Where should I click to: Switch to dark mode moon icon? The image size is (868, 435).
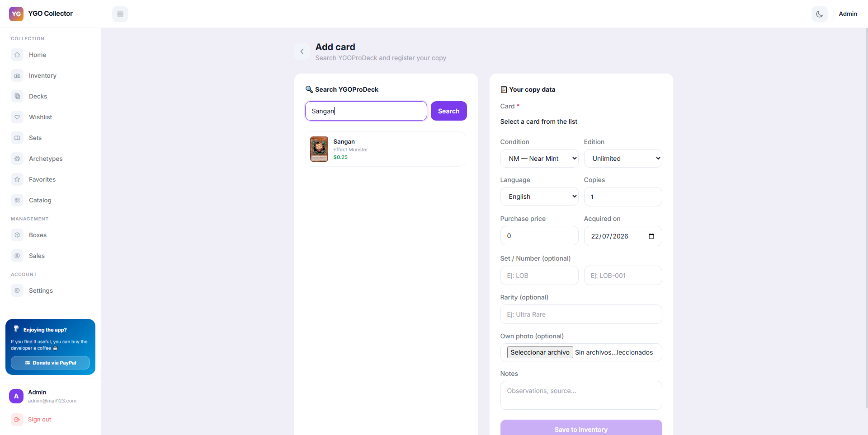pyautogui.click(x=820, y=14)
